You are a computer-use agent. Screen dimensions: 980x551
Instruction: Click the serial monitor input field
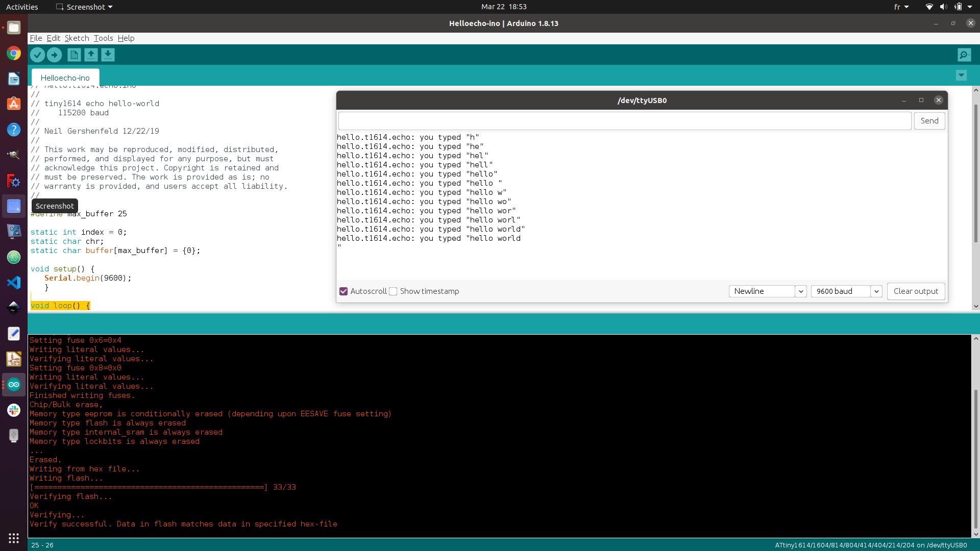click(625, 121)
